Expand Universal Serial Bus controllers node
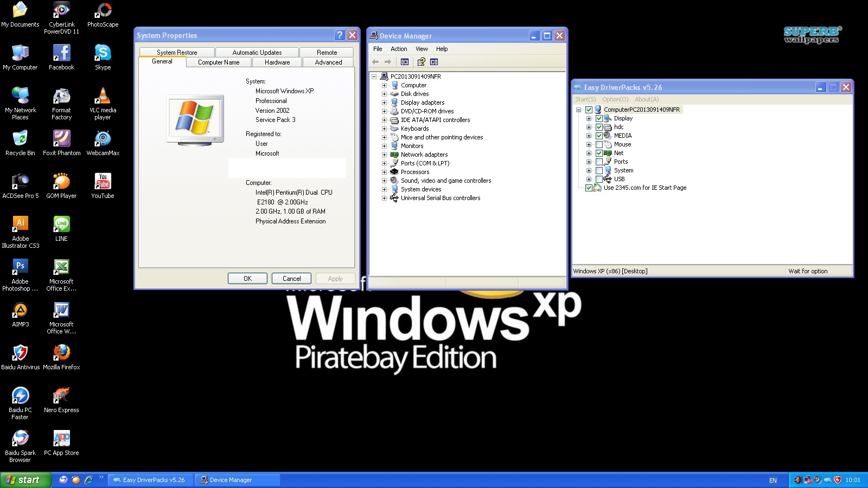The width and height of the screenshot is (868, 488). [384, 198]
